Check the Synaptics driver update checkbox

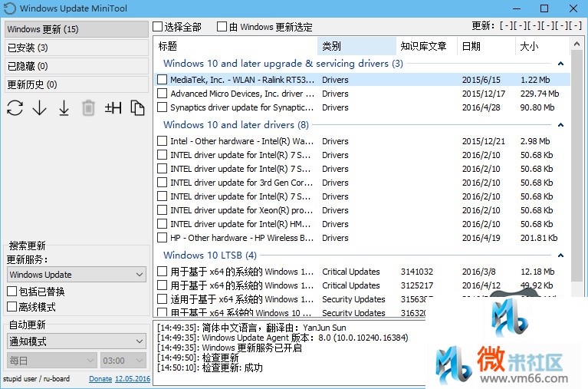(x=162, y=107)
